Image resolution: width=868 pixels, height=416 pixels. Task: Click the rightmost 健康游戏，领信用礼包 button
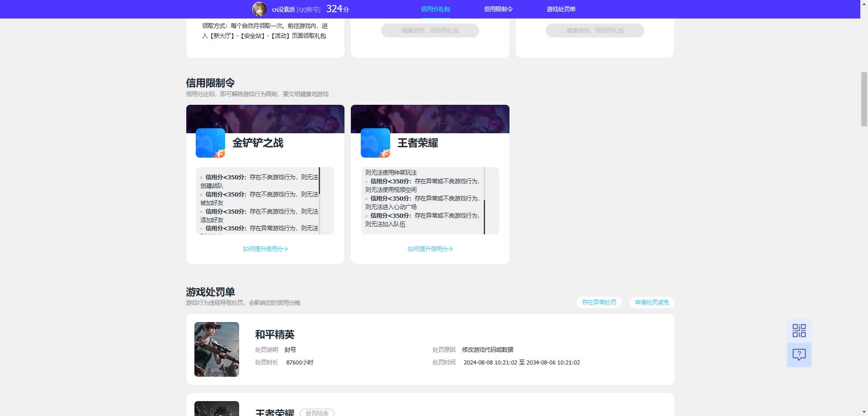pos(594,30)
